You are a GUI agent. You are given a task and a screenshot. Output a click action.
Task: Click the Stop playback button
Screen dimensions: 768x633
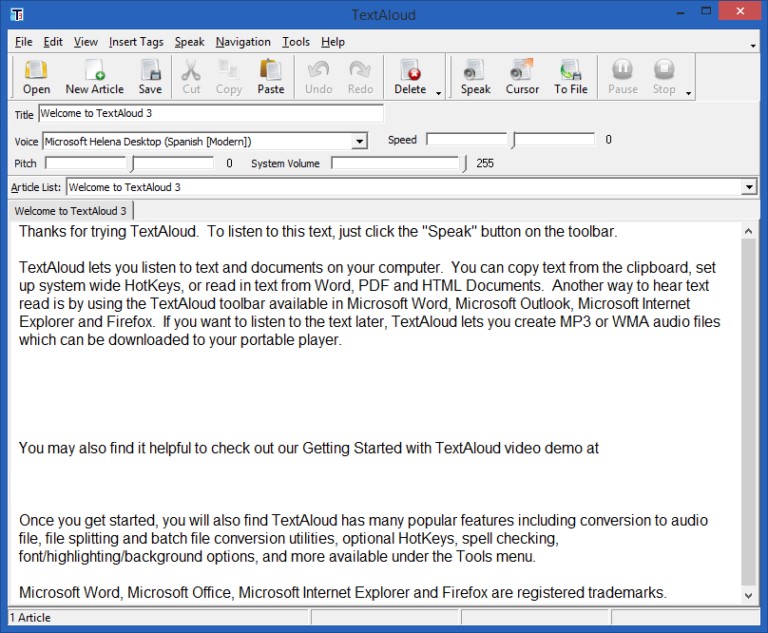[664, 77]
